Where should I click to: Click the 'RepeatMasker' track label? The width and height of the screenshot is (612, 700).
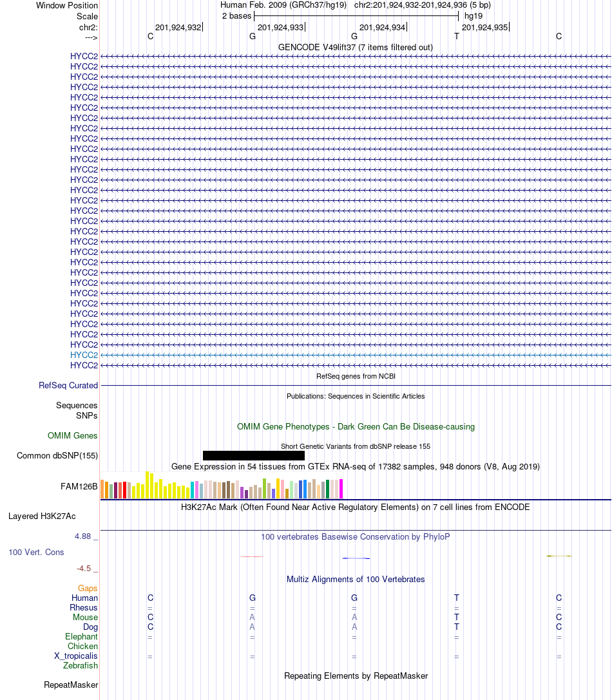click(71, 685)
